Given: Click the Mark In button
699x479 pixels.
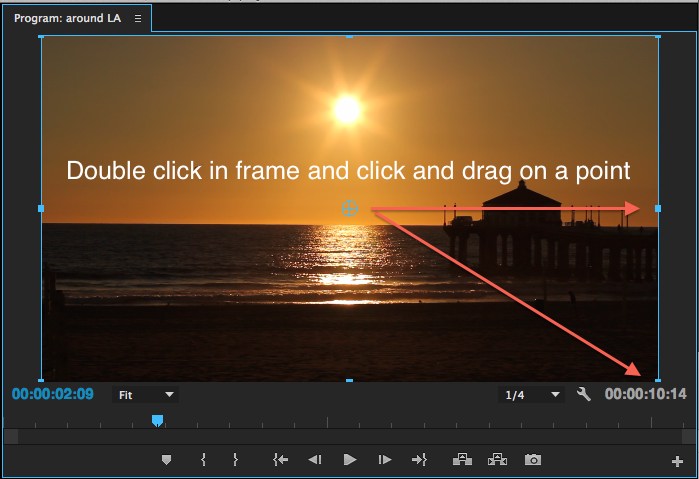Looking at the screenshot, I should click(203, 460).
